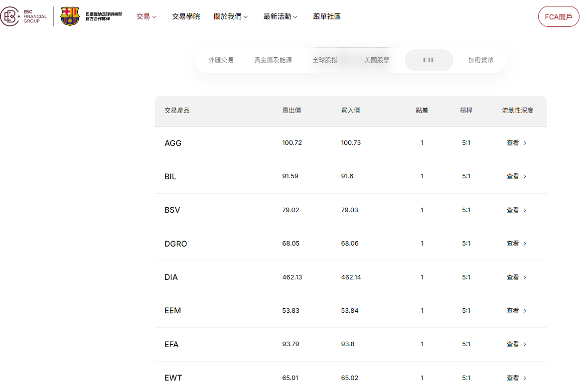
Task: Select the 全球股指 tab
Action: tap(325, 60)
